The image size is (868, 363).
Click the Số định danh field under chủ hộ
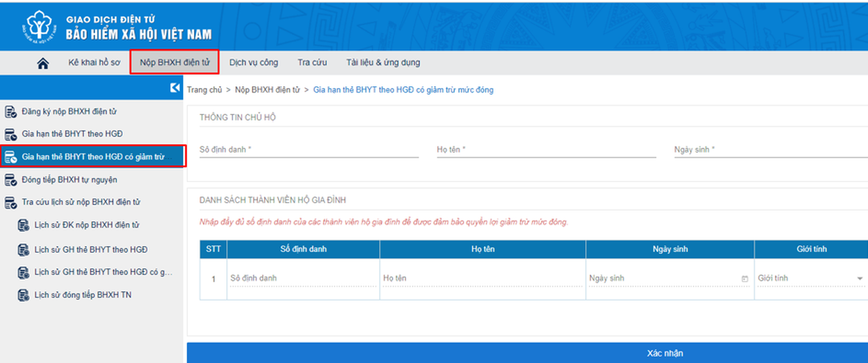point(309,150)
